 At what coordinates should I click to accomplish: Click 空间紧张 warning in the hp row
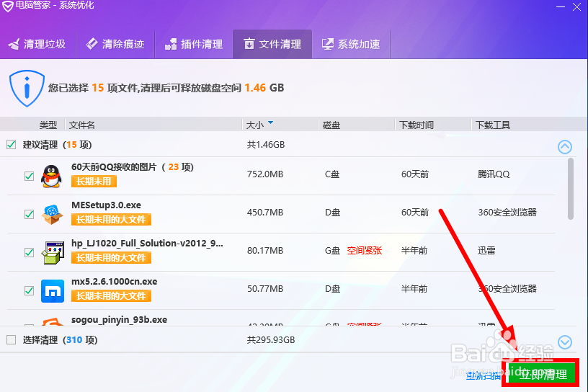364,251
